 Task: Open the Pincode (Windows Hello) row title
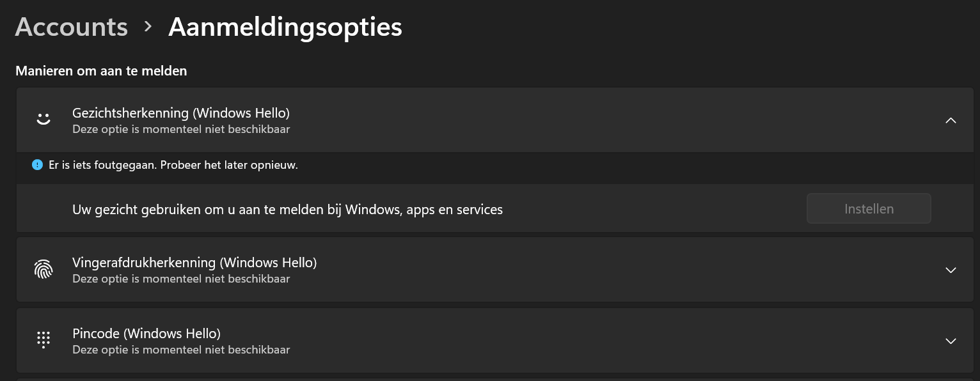click(146, 333)
